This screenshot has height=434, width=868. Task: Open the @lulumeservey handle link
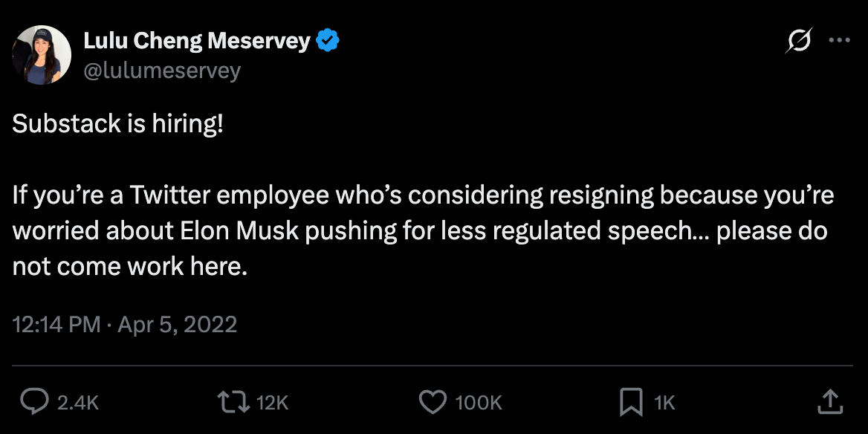pos(162,71)
